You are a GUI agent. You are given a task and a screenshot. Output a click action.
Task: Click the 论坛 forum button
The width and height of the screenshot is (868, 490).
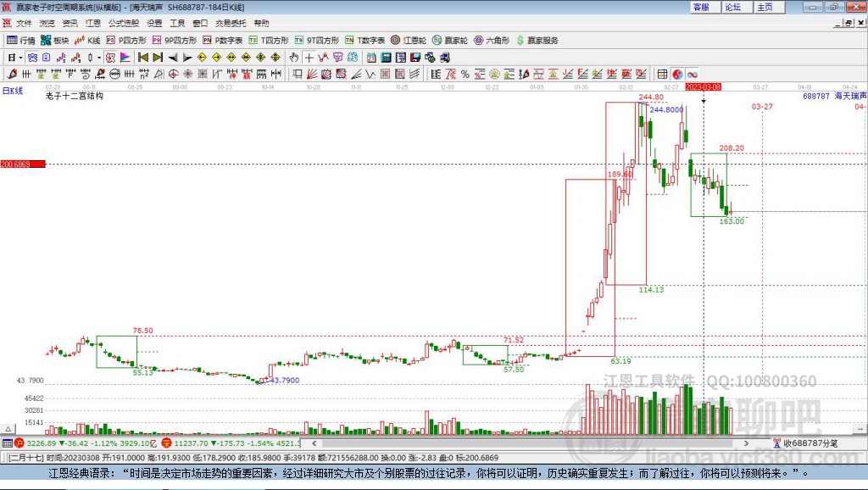coord(732,7)
